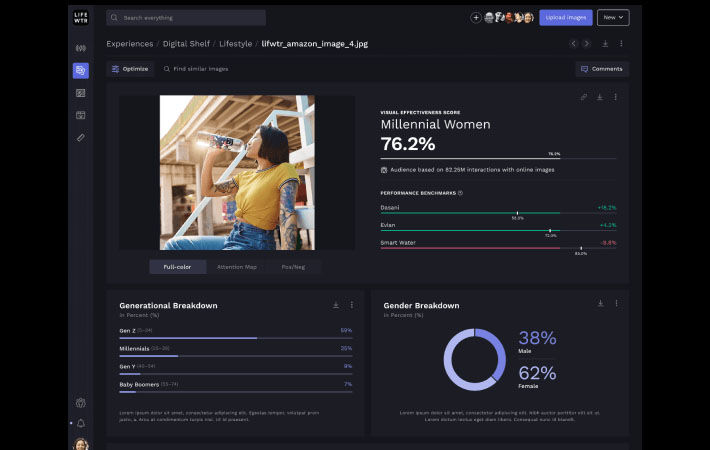This screenshot has height=450, width=710.
Task: Open Experiences breadcrumb link
Action: point(130,44)
